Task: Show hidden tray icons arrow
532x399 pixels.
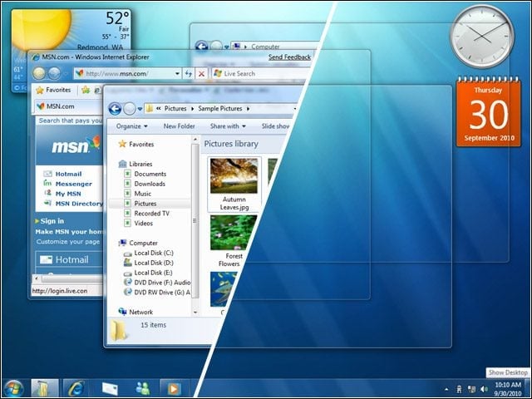Action: [446, 389]
